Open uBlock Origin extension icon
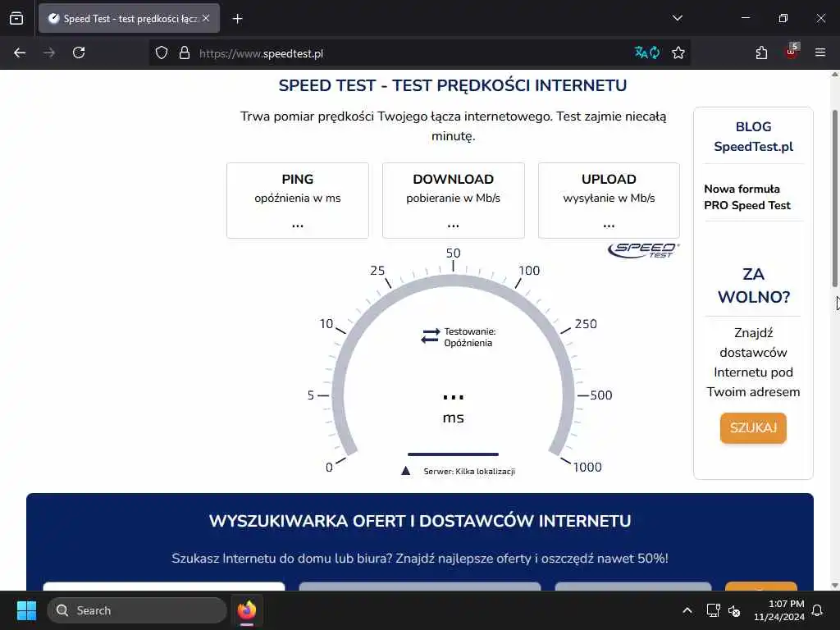Screen dimensions: 840x630 click(x=792, y=52)
